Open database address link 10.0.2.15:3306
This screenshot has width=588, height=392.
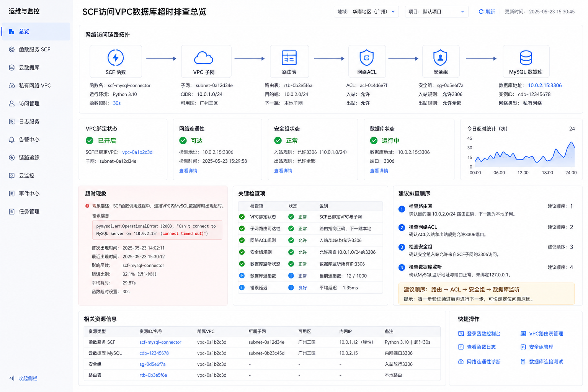pyautogui.click(x=545, y=85)
